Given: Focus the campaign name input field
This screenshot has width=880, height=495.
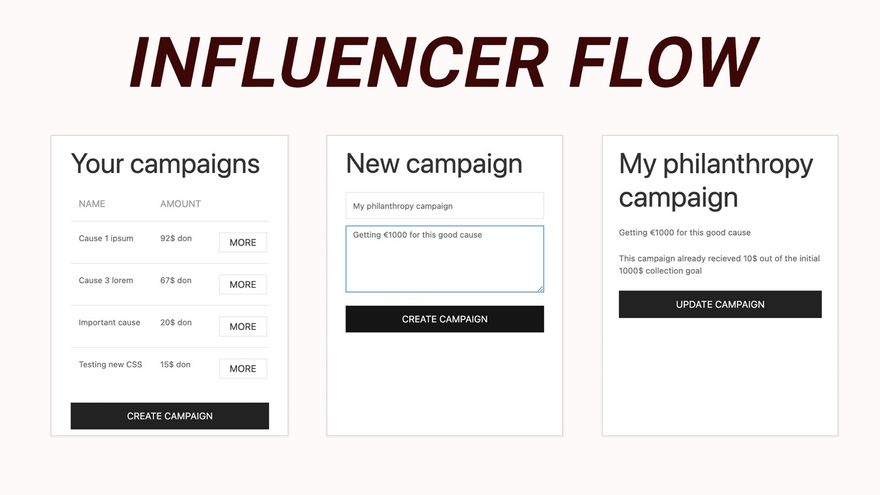Looking at the screenshot, I should [445, 206].
